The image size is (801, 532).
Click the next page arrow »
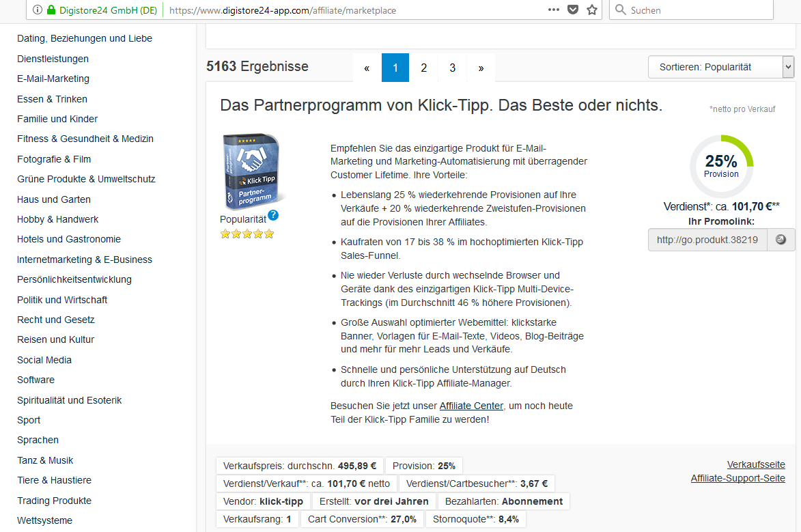[481, 68]
